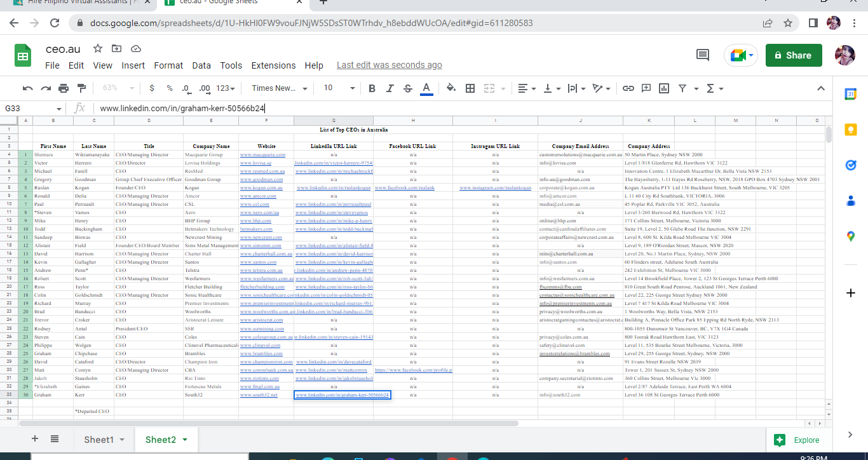Click the Insert comment icon

pos(646,88)
